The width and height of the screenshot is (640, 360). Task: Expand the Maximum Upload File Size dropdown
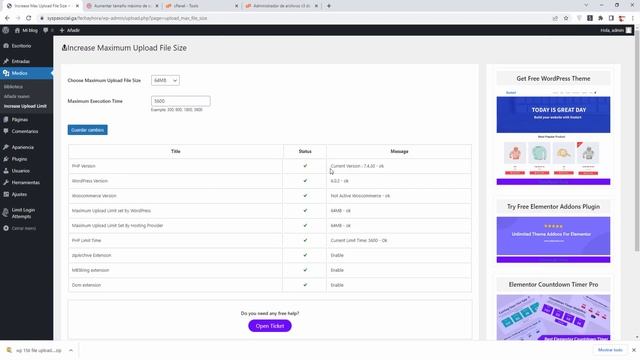coord(165,80)
